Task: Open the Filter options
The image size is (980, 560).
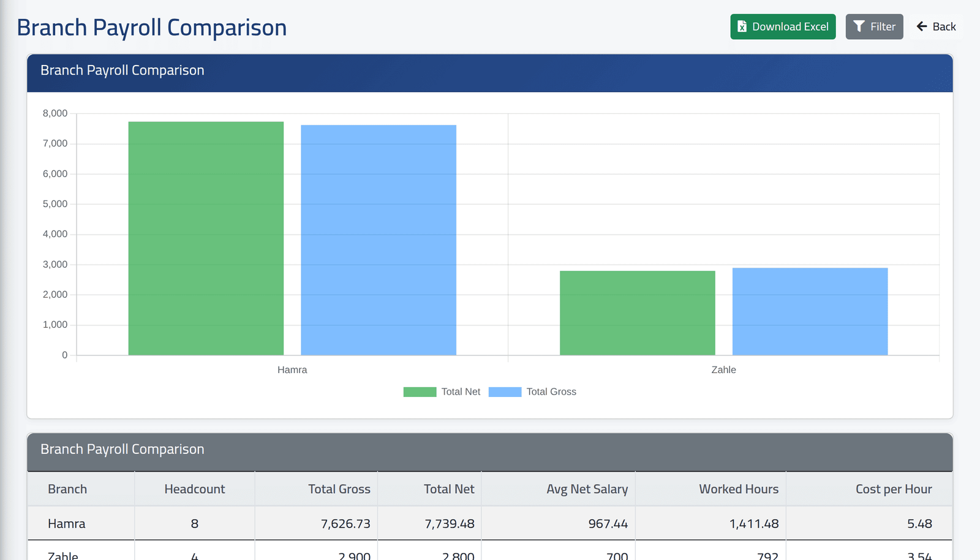Action: click(x=874, y=26)
